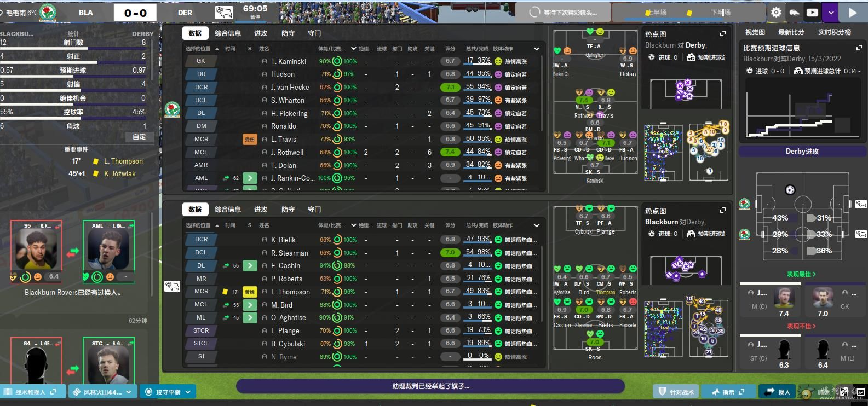Screen dimensions: 868x406
Task: Click the xG icon in the top heat map panel
Action: (x=691, y=57)
